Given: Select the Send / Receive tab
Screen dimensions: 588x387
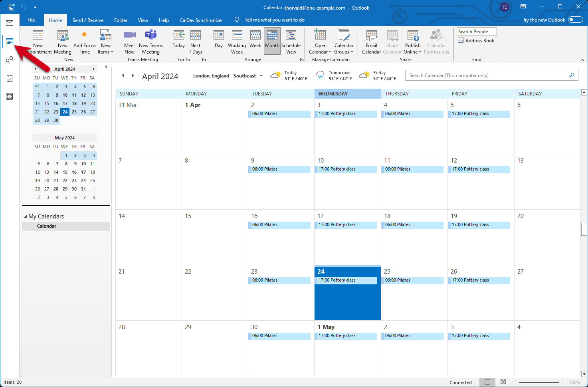Looking at the screenshot, I should [88, 20].
